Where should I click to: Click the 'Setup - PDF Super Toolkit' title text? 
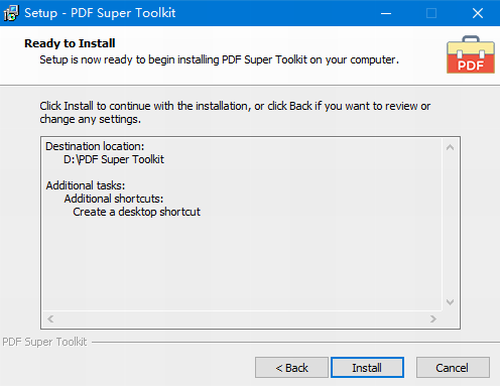pyautogui.click(x=100, y=13)
